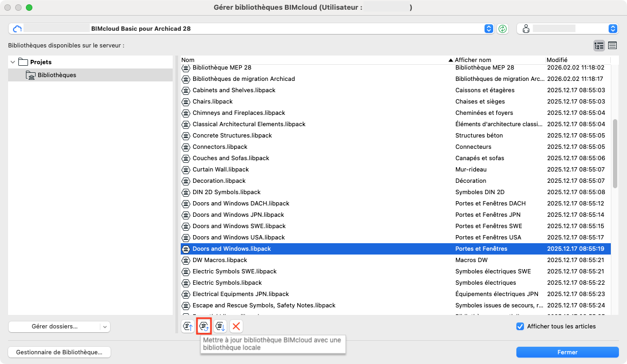Viewport: 627px width, 364px height.
Task: Click the user profile icon
Action: point(526,29)
